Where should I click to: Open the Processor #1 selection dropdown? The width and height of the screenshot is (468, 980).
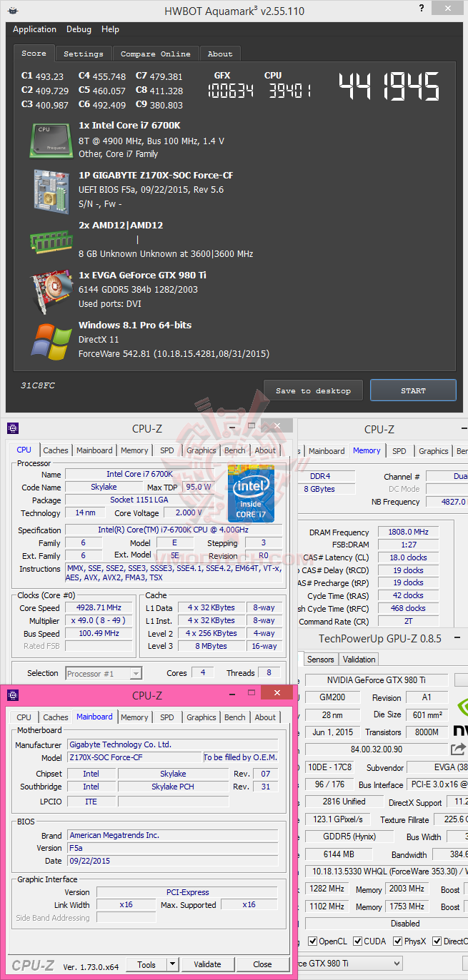point(104,673)
